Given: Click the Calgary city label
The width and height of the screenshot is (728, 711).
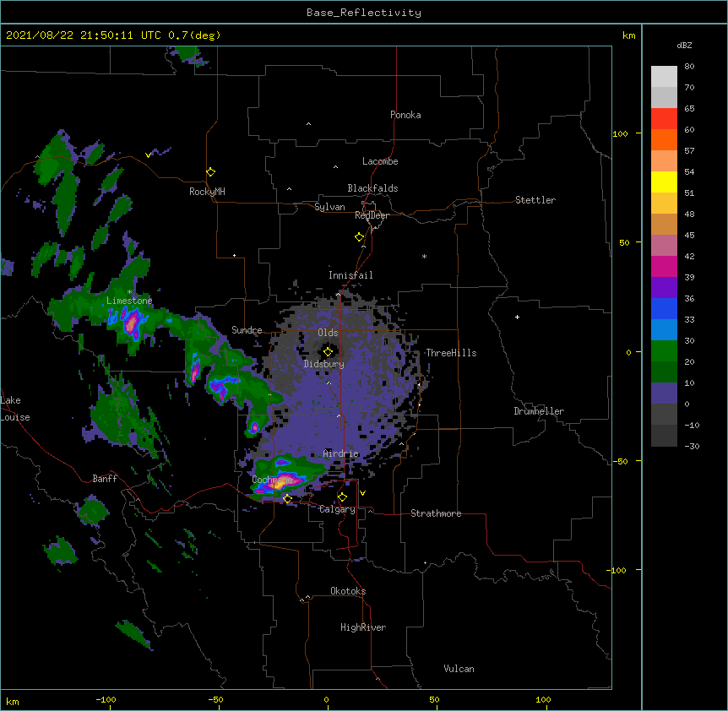Looking at the screenshot, I should pyautogui.click(x=337, y=509).
